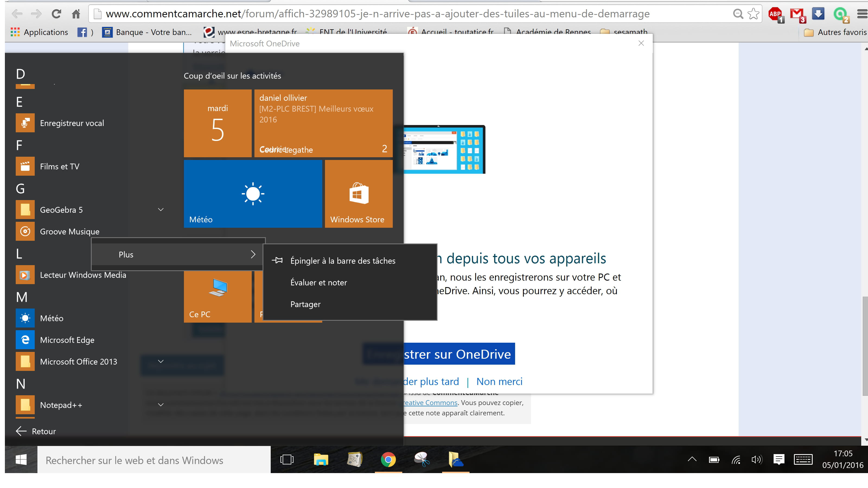Screen dimensions: 868x488
Task: Click the Chrome address bar URL
Action: tap(377, 14)
